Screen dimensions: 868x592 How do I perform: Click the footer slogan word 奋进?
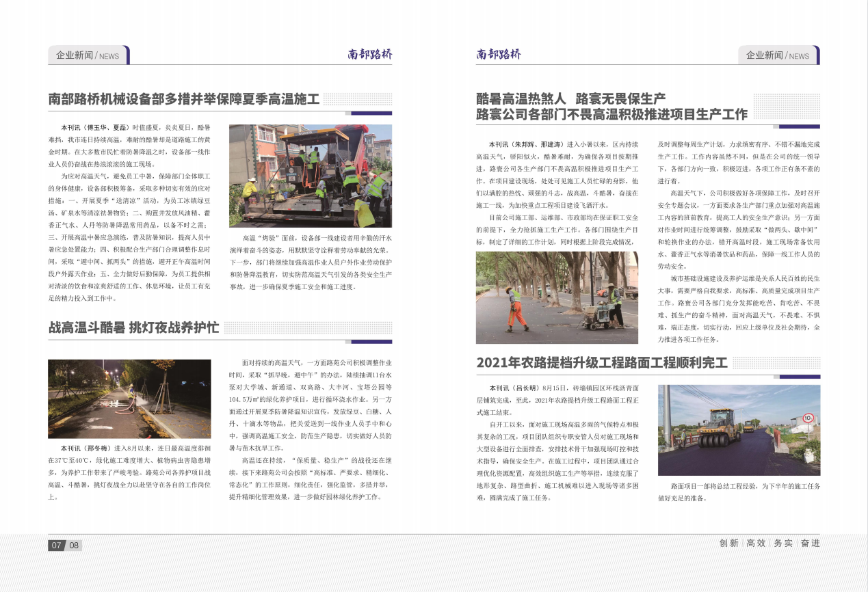[x=810, y=543]
